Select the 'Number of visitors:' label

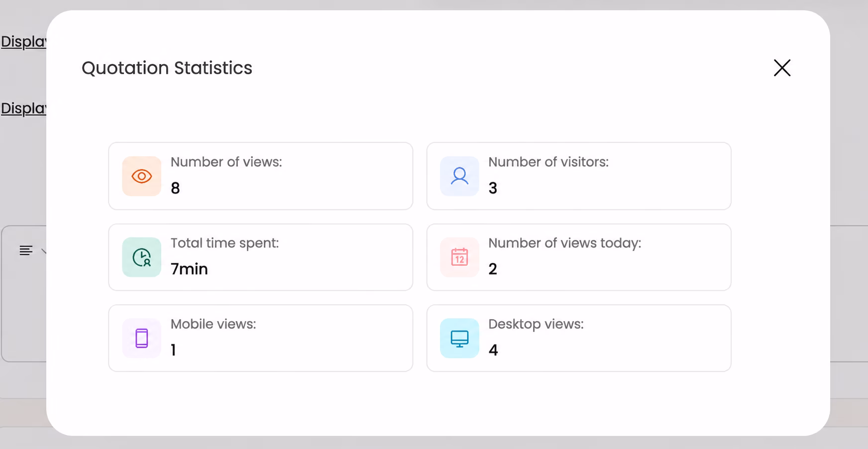(548, 162)
